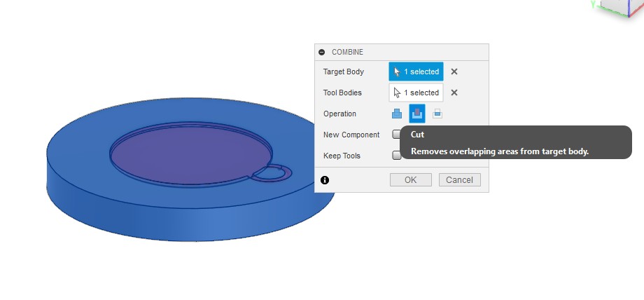The image size is (644, 300).
Task: Cancel the Combine operation
Action: [460, 180]
